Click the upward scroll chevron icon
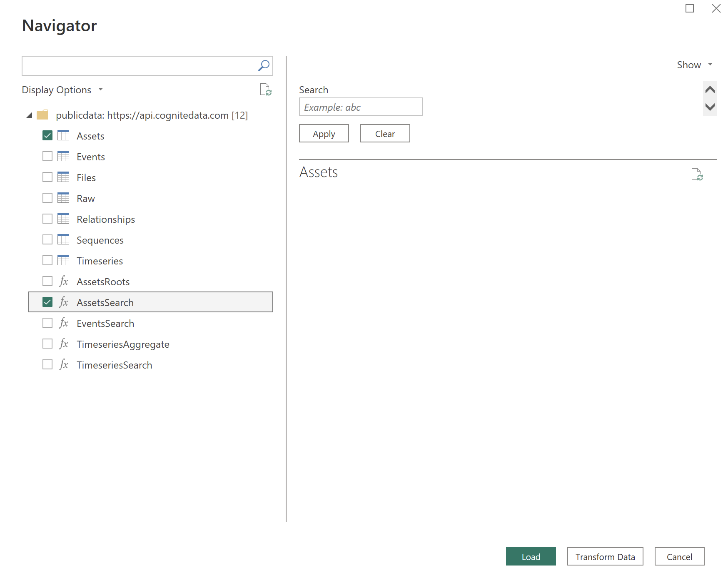Image resolution: width=728 pixels, height=578 pixels. click(710, 90)
